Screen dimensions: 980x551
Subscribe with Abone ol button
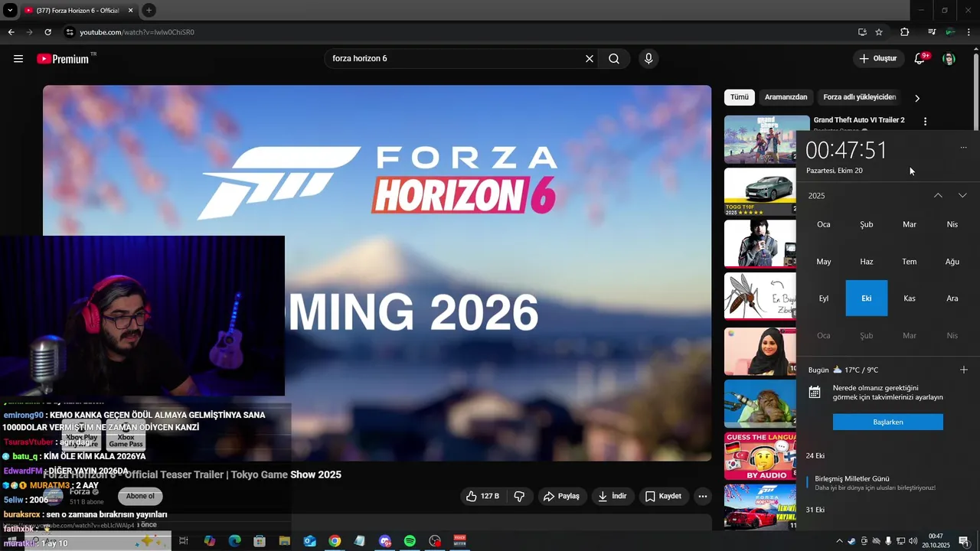[x=140, y=496]
